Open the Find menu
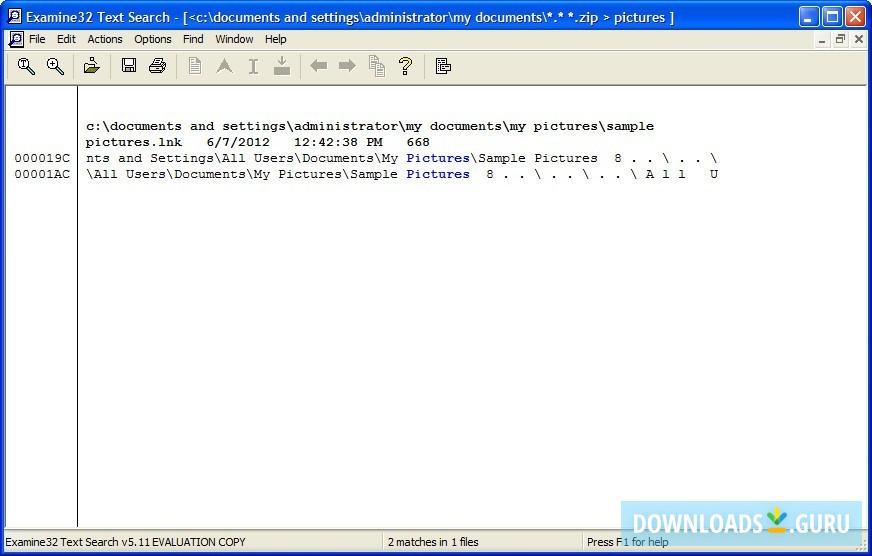The height and width of the screenshot is (556, 872). pos(193,39)
